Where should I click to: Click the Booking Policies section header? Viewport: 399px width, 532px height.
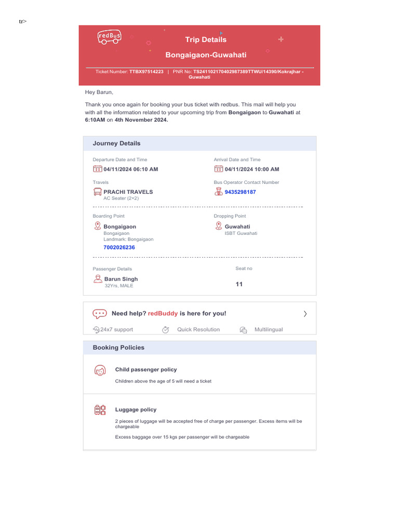(x=118, y=348)
